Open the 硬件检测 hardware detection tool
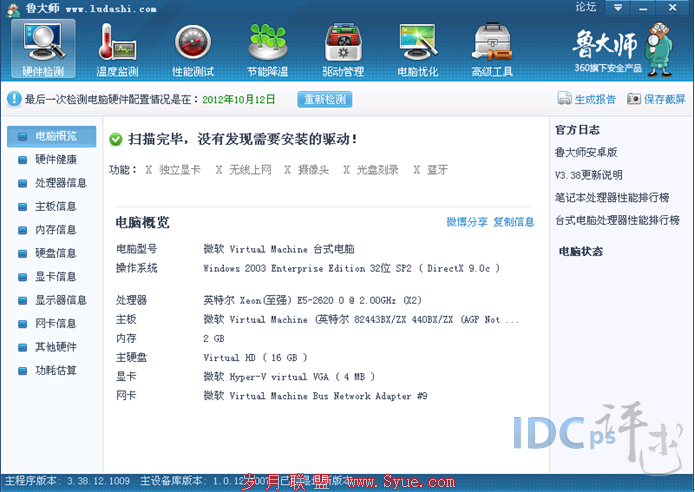Image resolution: width=695 pixels, height=492 pixels. pyautogui.click(x=43, y=49)
